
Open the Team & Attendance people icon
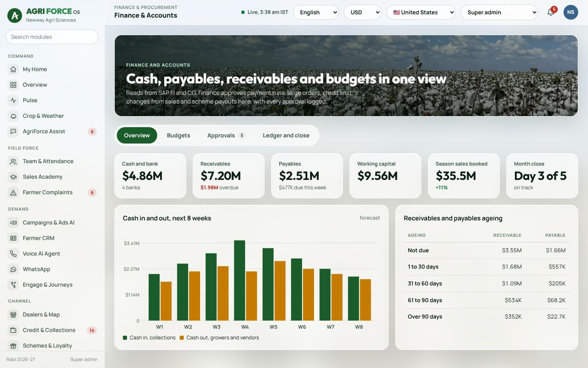point(13,162)
